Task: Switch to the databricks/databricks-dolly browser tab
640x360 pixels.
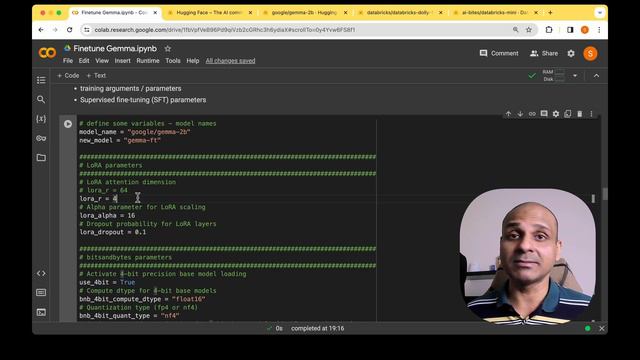Action: [x=400, y=13]
